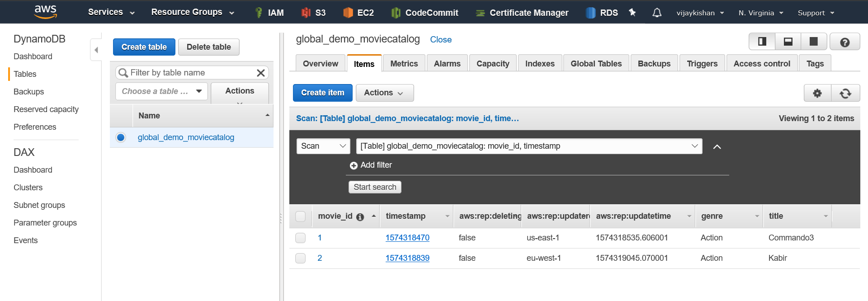
Task: Collapse the scan filter panel chevron
Action: tap(717, 146)
